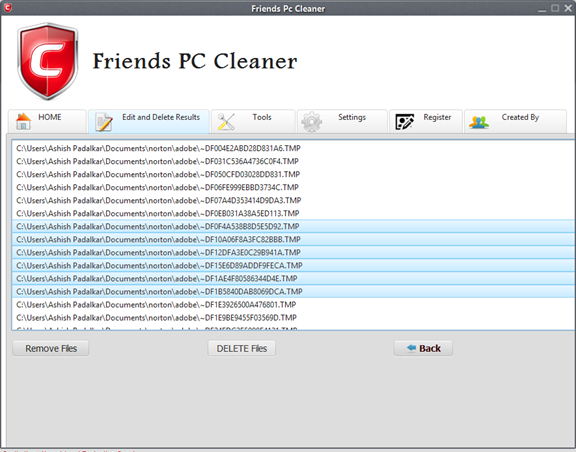Click the people icon for Created By
The height and width of the screenshot is (452, 576).
point(479,122)
